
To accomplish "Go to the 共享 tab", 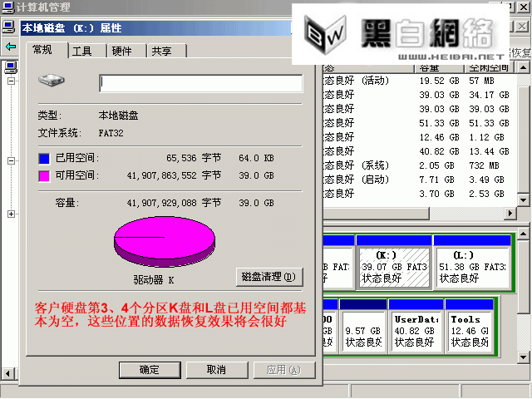I will point(162,52).
